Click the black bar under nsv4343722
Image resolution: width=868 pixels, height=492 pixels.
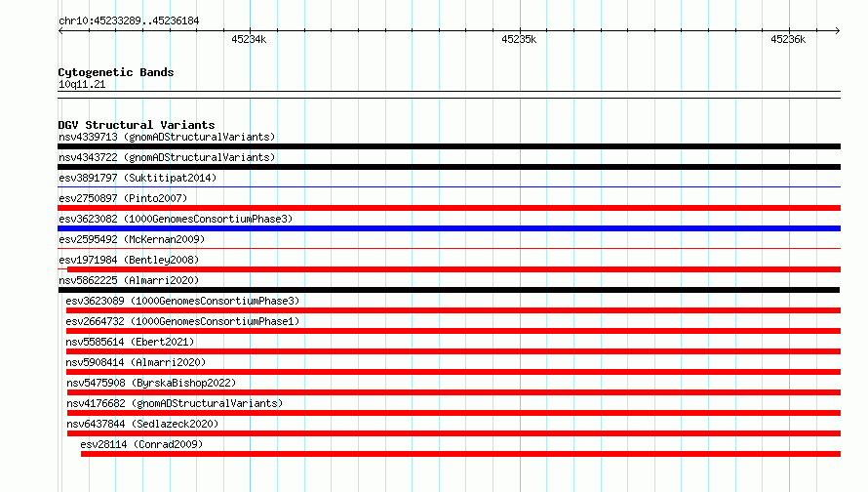(449, 167)
